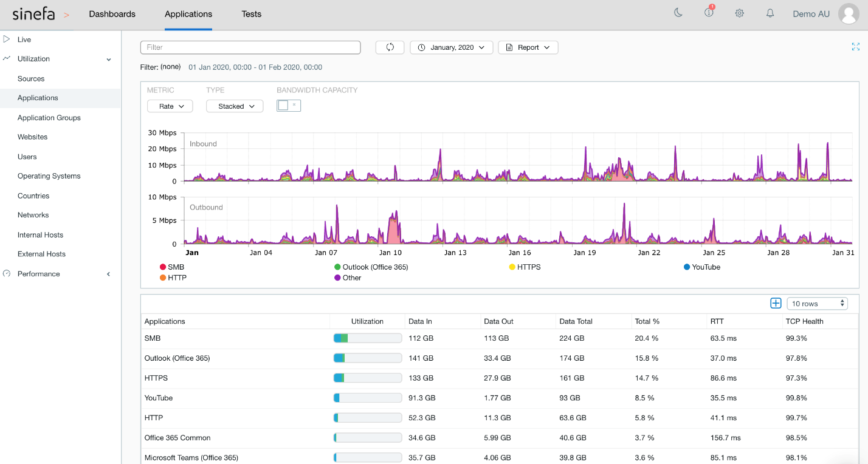This screenshot has width=868, height=464.
Task: Open settings gear icon
Action: [x=739, y=13]
